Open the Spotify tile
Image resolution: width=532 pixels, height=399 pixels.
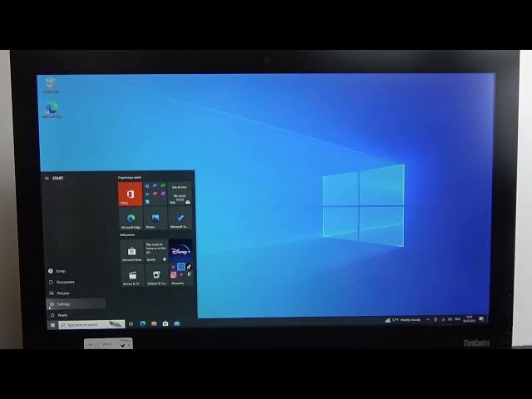click(156, 251)
